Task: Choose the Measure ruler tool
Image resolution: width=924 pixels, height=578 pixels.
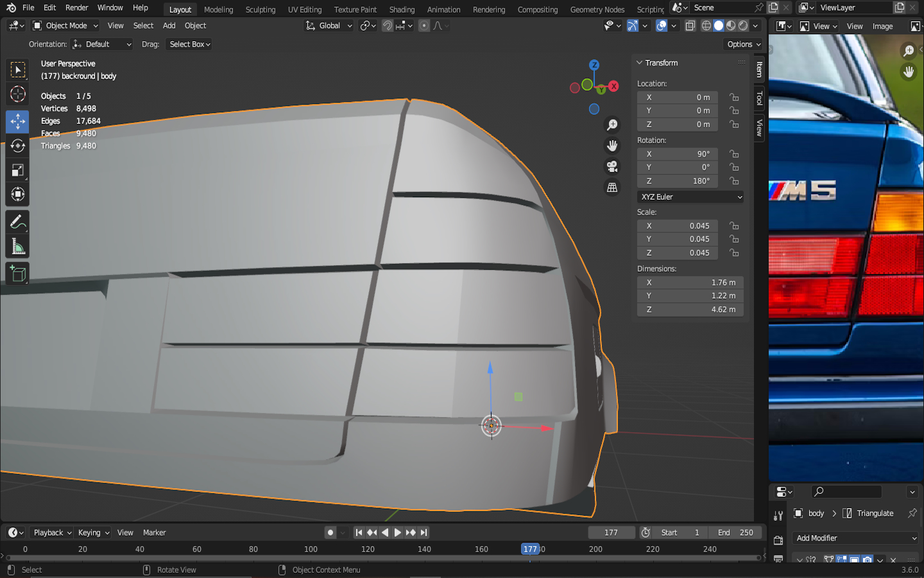Action: pos(18,247)
